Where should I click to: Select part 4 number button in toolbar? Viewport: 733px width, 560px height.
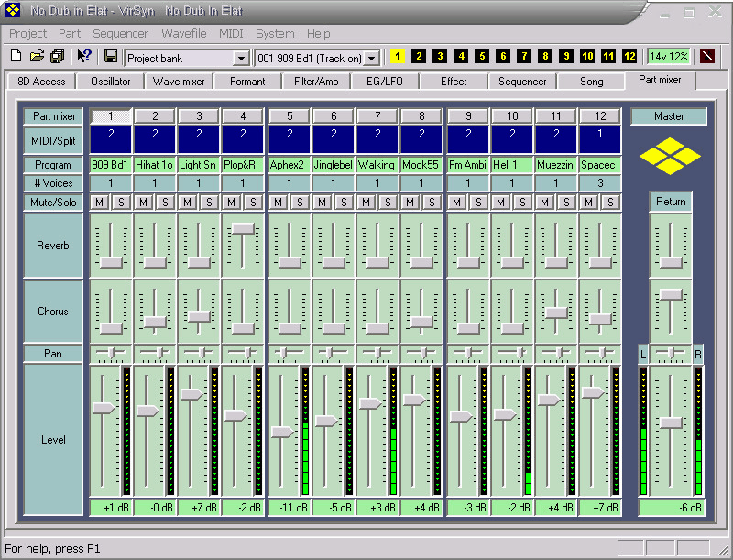tap(461, 57)
